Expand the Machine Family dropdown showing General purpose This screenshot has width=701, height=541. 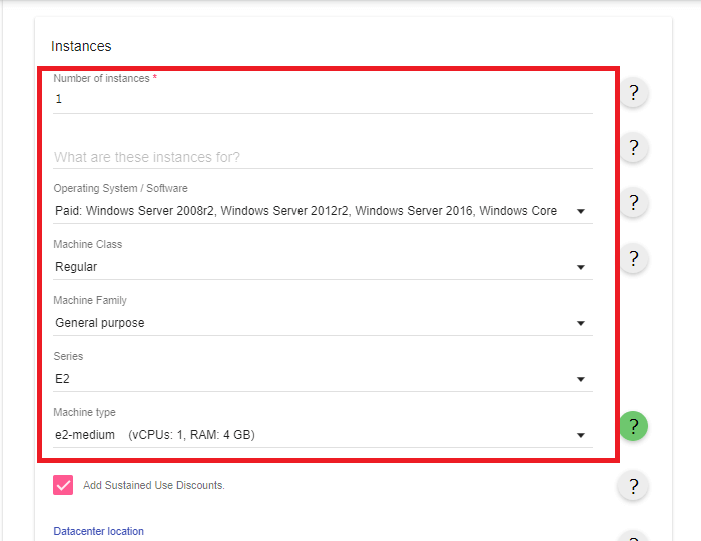[323, 323]
